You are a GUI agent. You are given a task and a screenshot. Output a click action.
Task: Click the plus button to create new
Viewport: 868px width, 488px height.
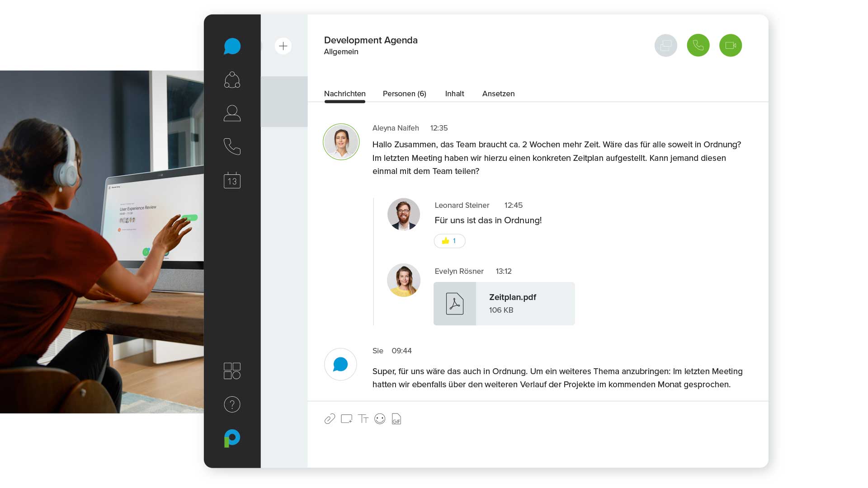283,46
